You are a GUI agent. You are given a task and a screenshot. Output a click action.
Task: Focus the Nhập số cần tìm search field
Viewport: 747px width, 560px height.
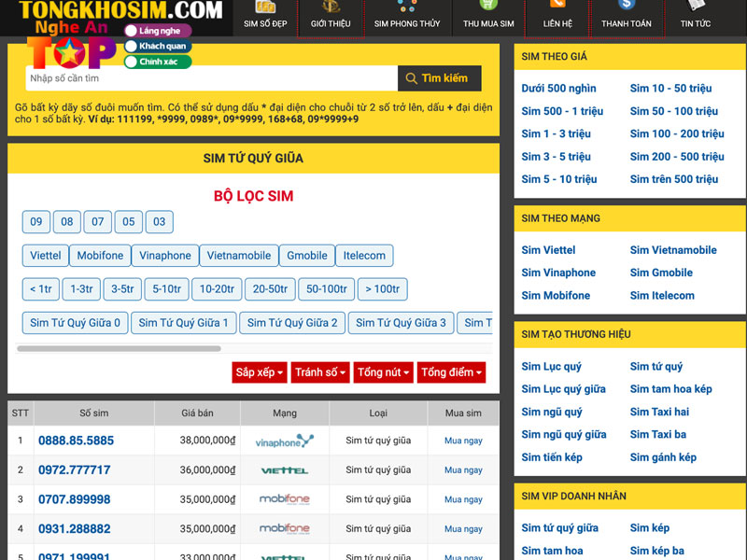point(210,78)
